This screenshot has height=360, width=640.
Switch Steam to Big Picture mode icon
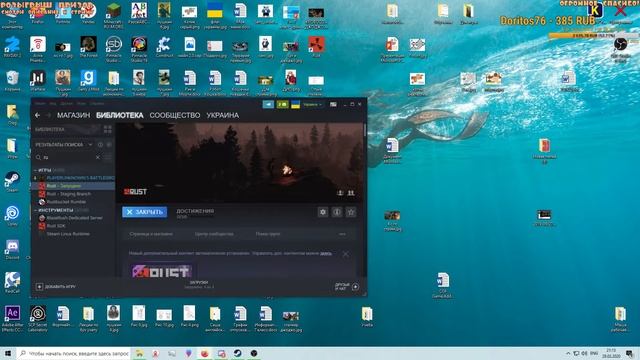coord(333,104)
